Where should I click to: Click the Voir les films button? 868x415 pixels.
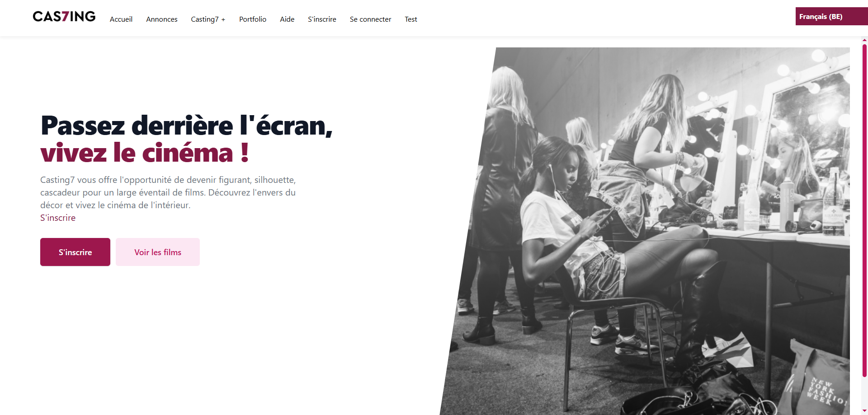click(158, 252)
